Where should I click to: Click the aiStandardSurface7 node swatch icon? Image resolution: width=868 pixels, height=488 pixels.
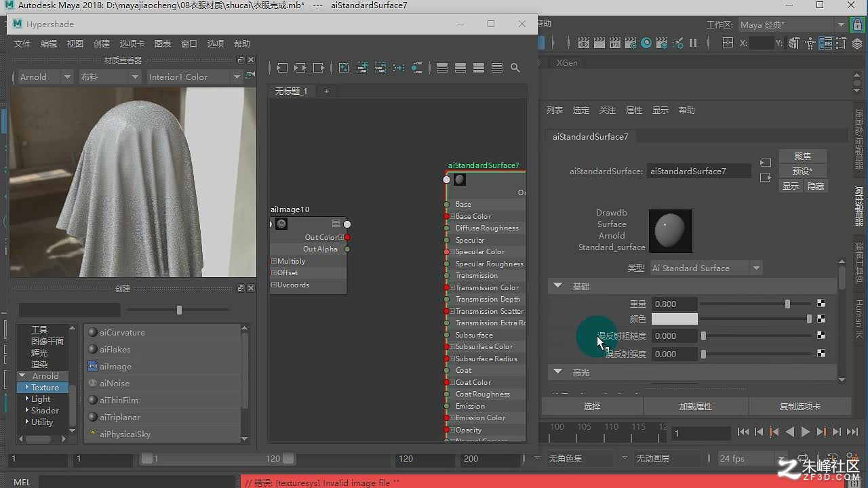point(460,180)
